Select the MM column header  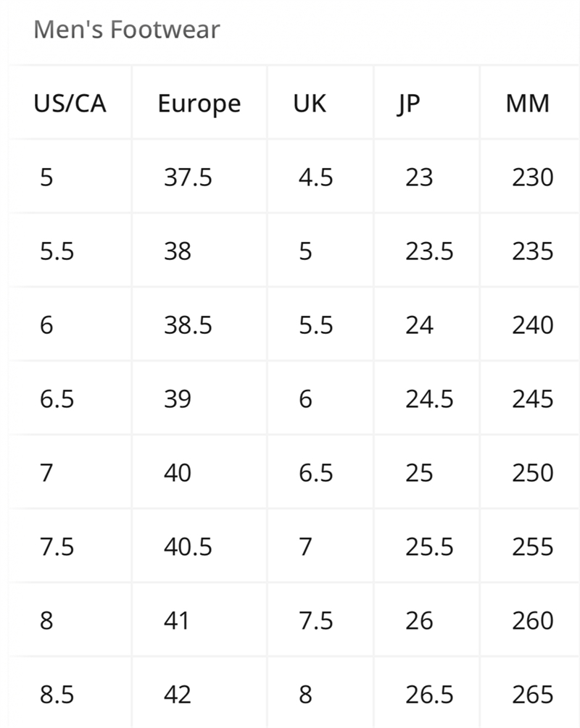(528, 104)
